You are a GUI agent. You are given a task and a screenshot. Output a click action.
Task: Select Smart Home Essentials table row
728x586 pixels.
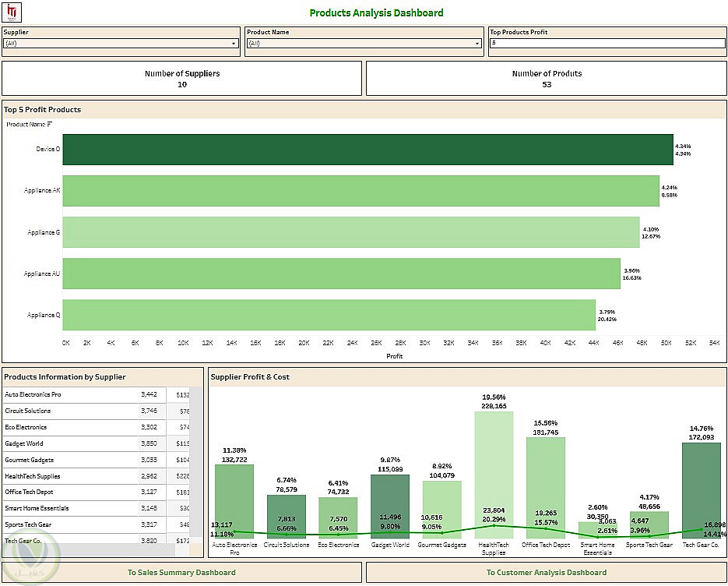coord(97,508)
